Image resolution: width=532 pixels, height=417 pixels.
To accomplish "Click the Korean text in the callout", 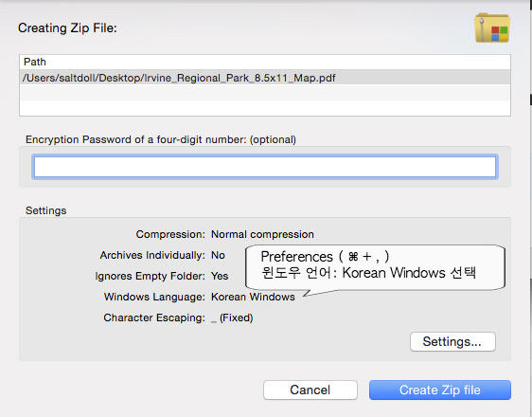I will pyautogui.click(x=368, y=273).
